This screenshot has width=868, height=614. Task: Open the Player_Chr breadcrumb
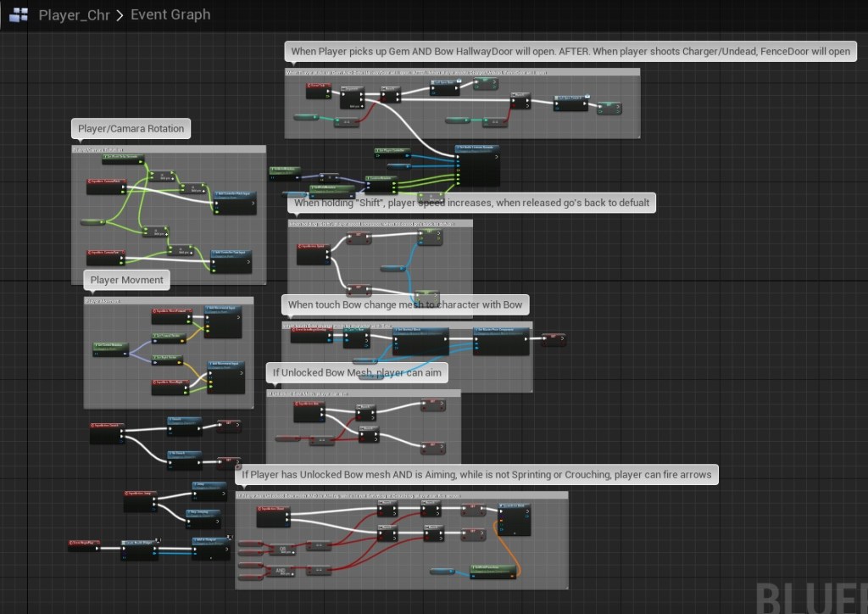[x=74, y=14]
